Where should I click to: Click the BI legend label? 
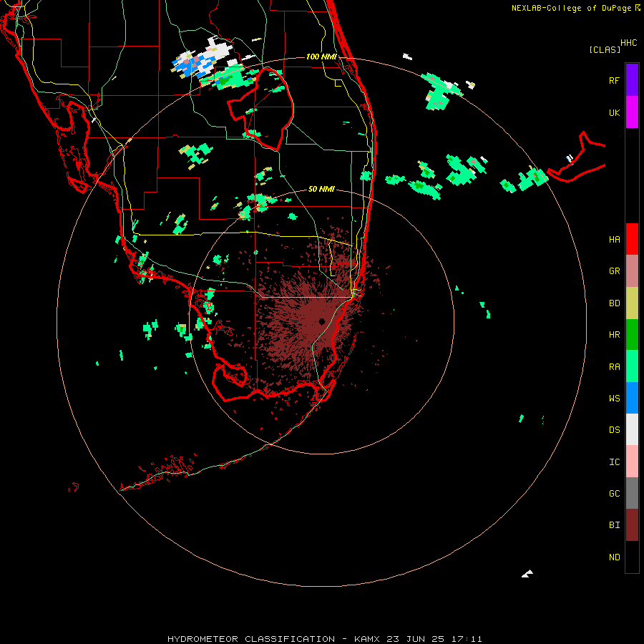[614, 525]
